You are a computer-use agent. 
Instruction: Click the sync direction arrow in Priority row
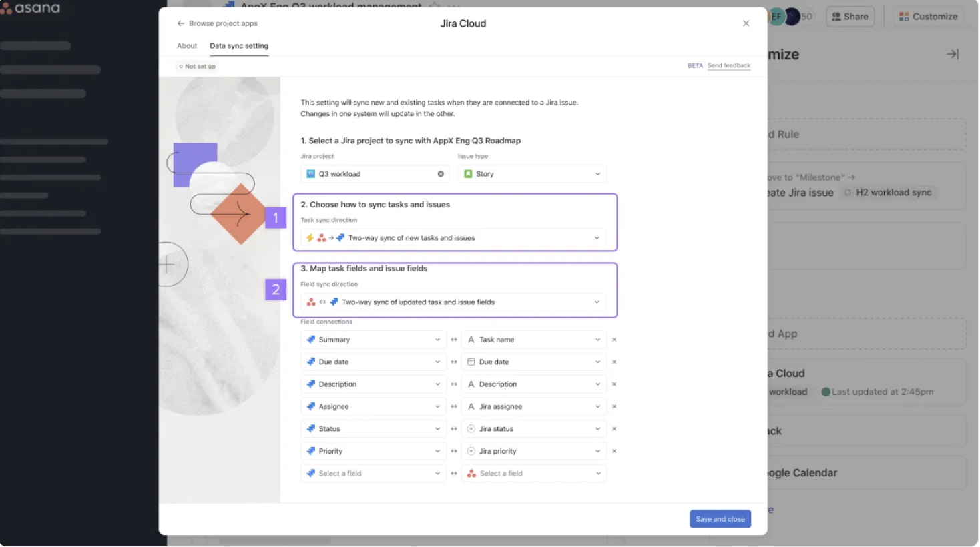454,451
